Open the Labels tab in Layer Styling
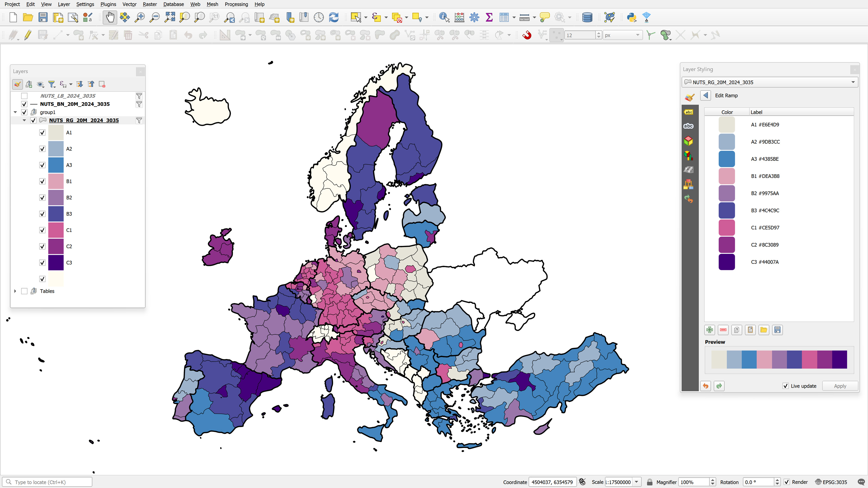Image resolution: width=868 pixels, height=488 pixels. click(x=688, y=112)
